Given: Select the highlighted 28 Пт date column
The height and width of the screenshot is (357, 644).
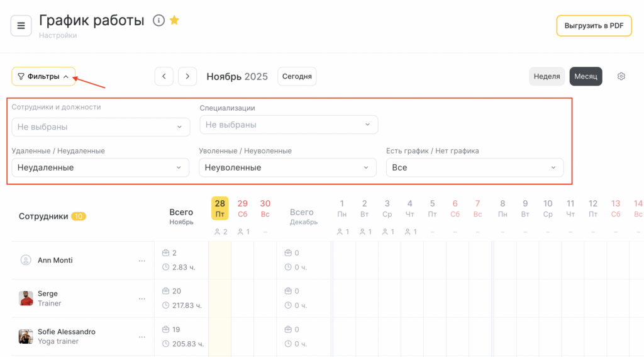Looking at the screenshot, I should click(219, 208).
